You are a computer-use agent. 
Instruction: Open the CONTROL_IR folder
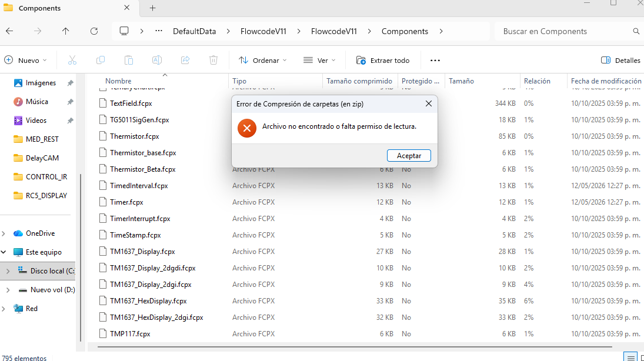click(x=40, y=177)
